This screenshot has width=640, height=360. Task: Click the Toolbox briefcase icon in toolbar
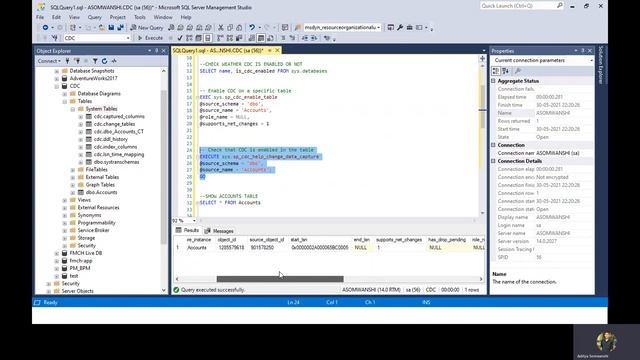click(x=409, y=27)
